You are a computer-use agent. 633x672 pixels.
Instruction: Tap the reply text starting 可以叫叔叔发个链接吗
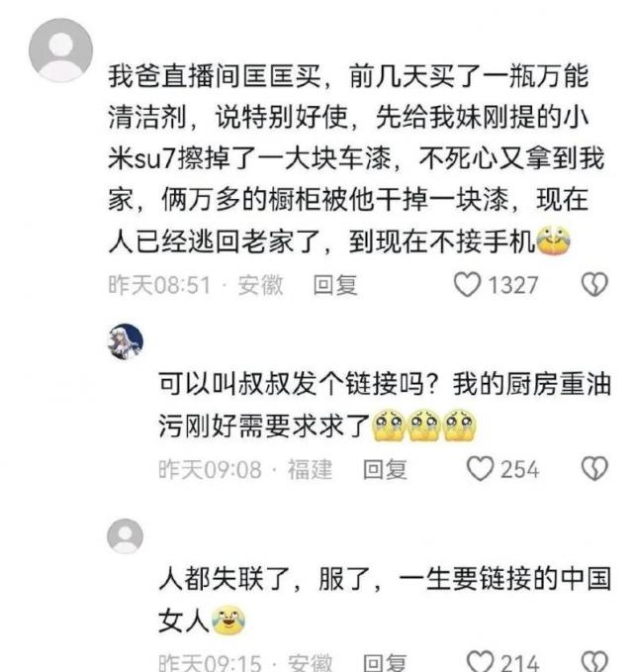click(x=384, y=405)
